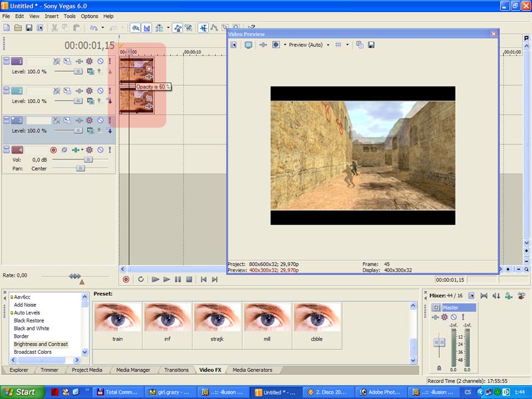Open the compositing mode button on track 1
Screen dimensions: 532x399
(90, 72)
